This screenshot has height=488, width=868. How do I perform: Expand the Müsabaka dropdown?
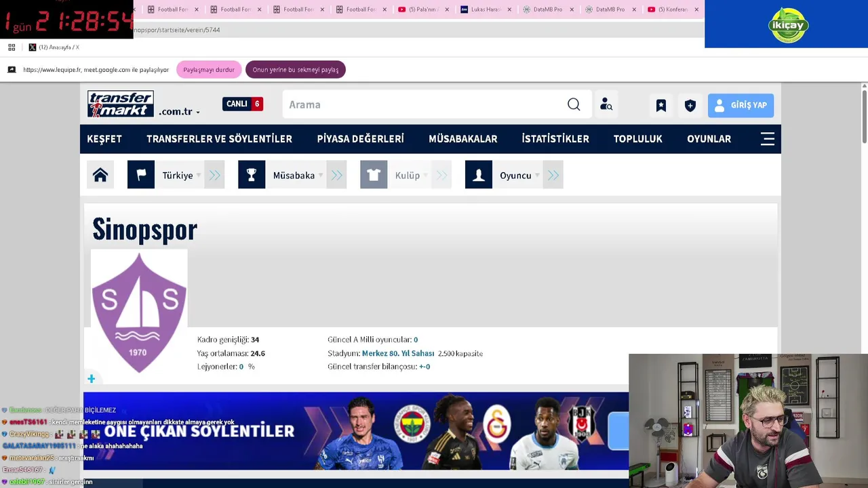click(298, 175)
